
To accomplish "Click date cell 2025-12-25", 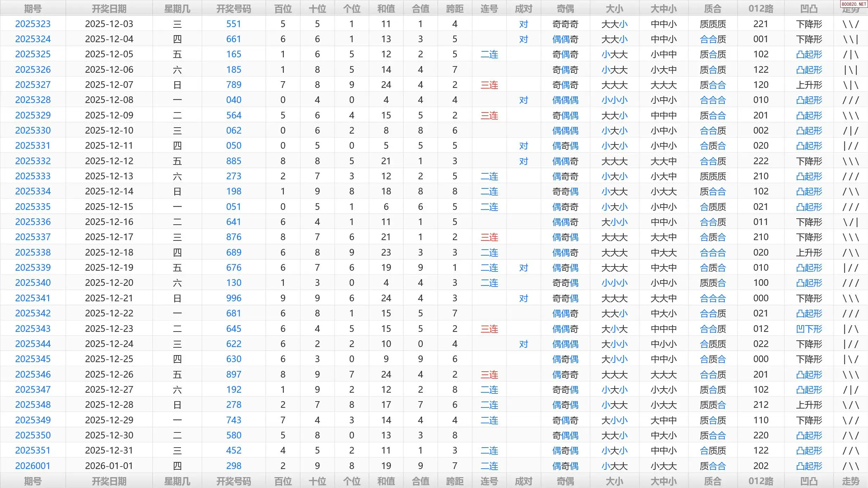I will [109, 359].
